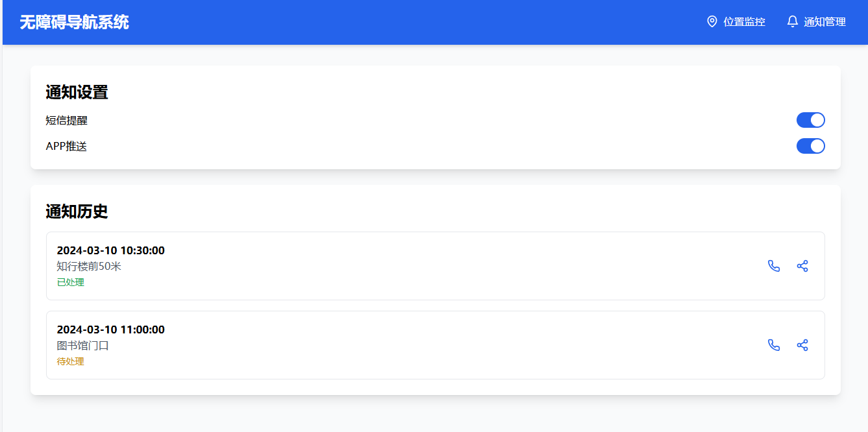The width and height of the screenshot is (868, 432).
Task: Click the 图书馆门口 location text
Action: point(83,346)
